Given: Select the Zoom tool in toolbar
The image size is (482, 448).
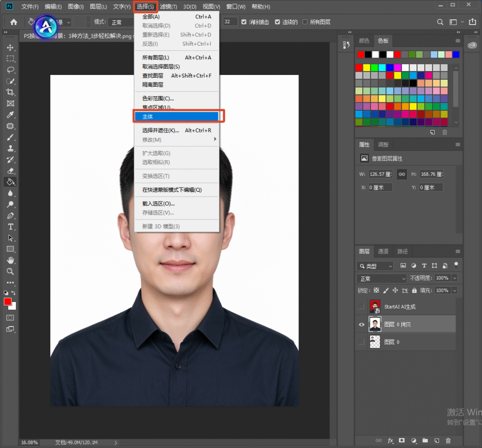Looking at the screenshot, I should pos(10,271).
